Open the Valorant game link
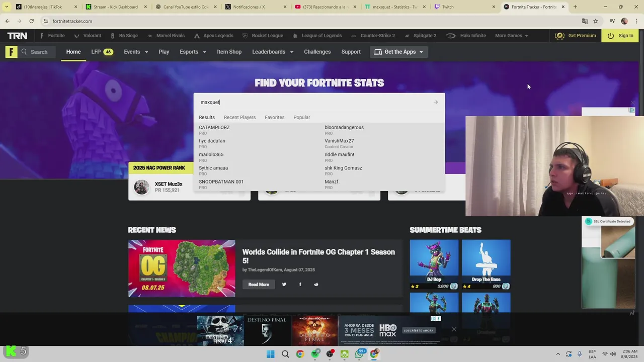The height and width of the screenshot is (362, 644). 88,36
